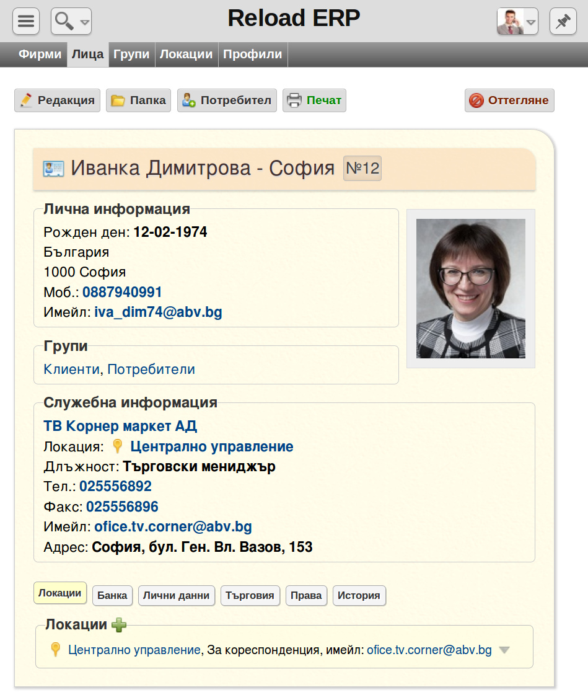Click the Търговски мениджър job title text

(199, 466)
